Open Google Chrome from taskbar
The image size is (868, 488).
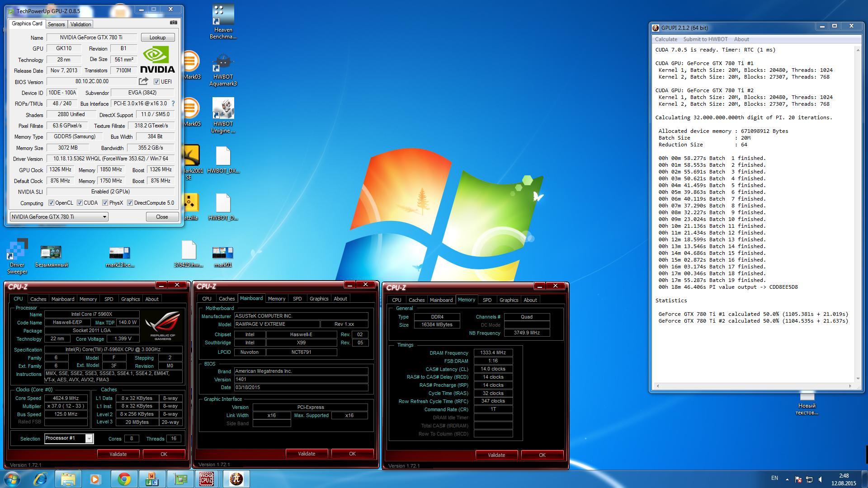(x=124, y=479)
